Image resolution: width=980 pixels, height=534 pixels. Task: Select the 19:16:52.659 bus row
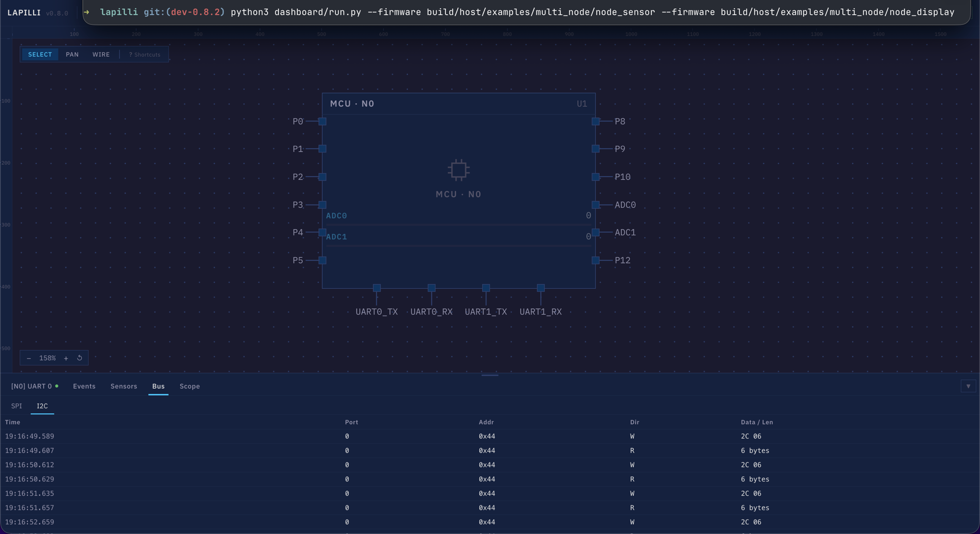tap(490, 522)
